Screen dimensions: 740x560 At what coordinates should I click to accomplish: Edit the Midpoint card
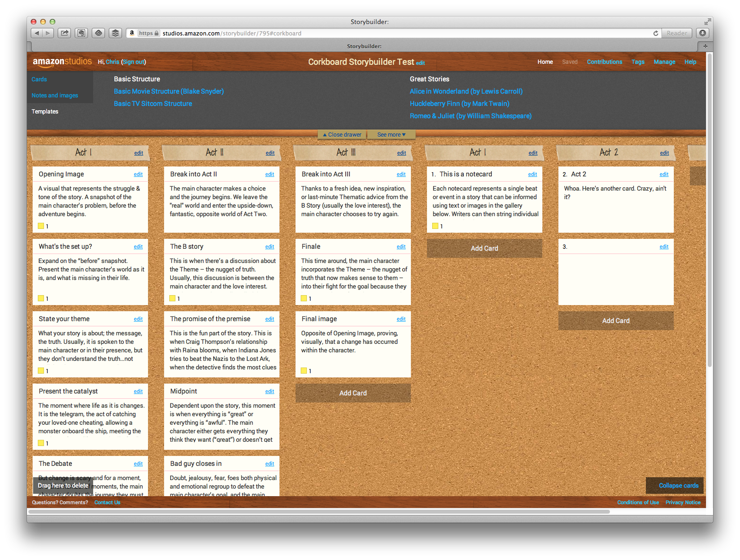click(x=270, y=392)
